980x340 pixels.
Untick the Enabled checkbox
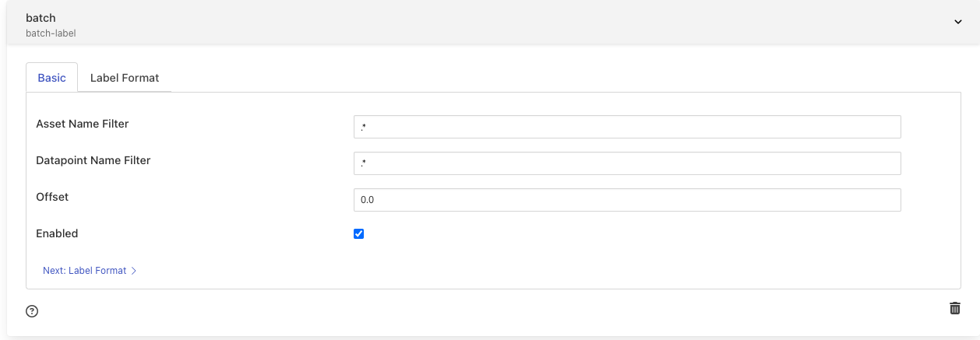359,233
